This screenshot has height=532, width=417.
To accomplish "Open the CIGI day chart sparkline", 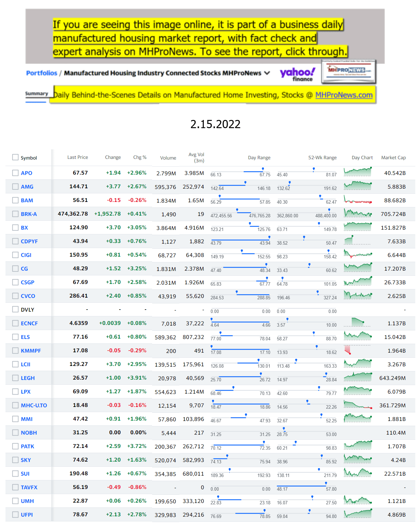I will click(358, 254).
